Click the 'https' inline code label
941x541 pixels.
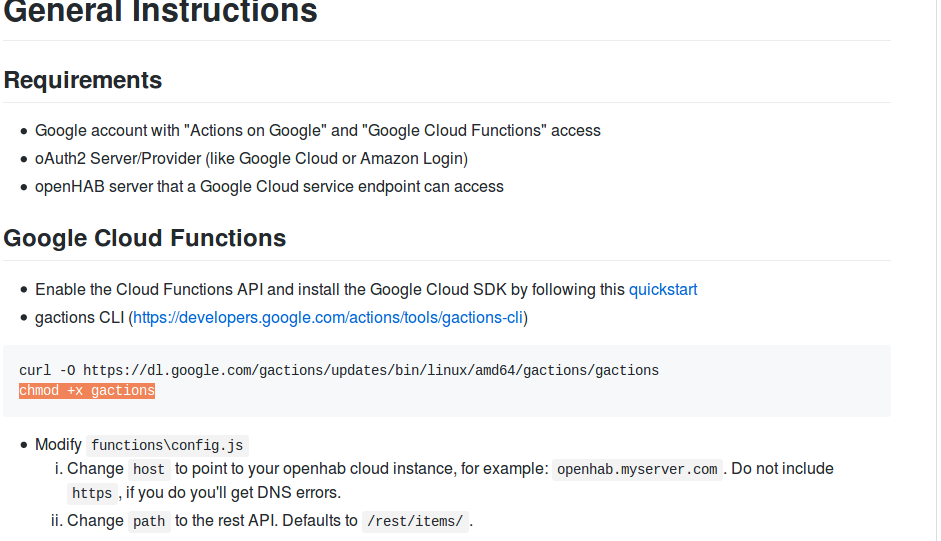[x=92, y=493]
